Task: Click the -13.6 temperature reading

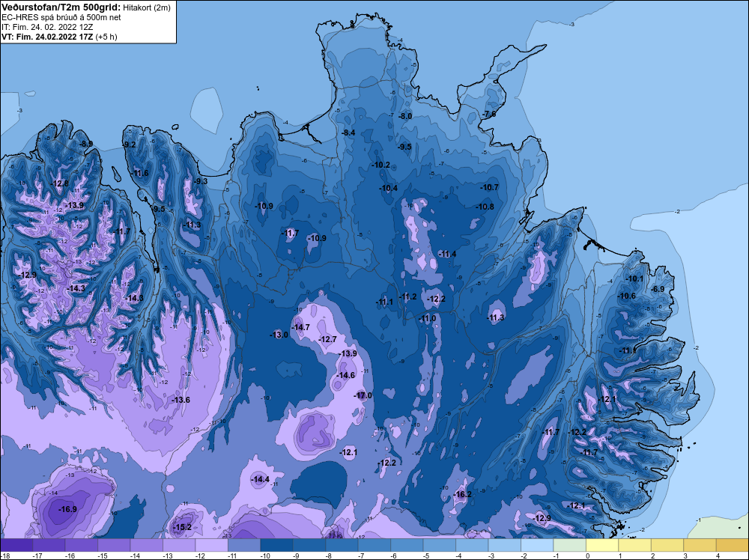Action: coord(180,400)
